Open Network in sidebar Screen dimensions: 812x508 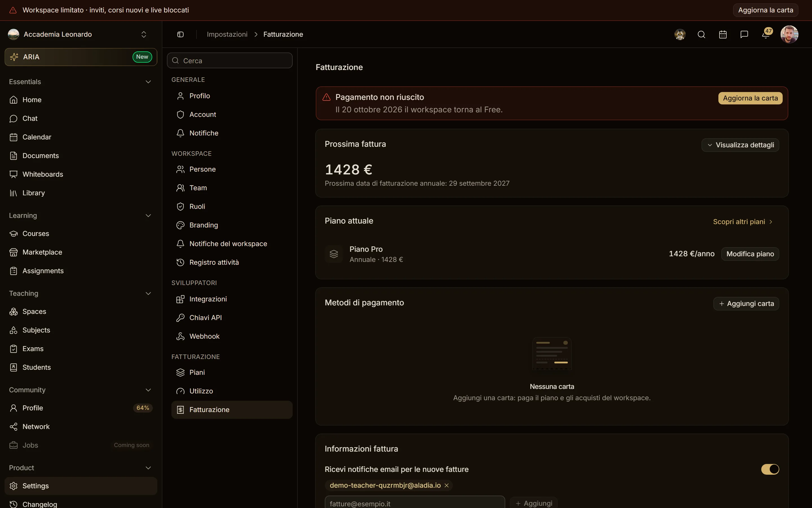pyautogui.click(x=81, y=427)
